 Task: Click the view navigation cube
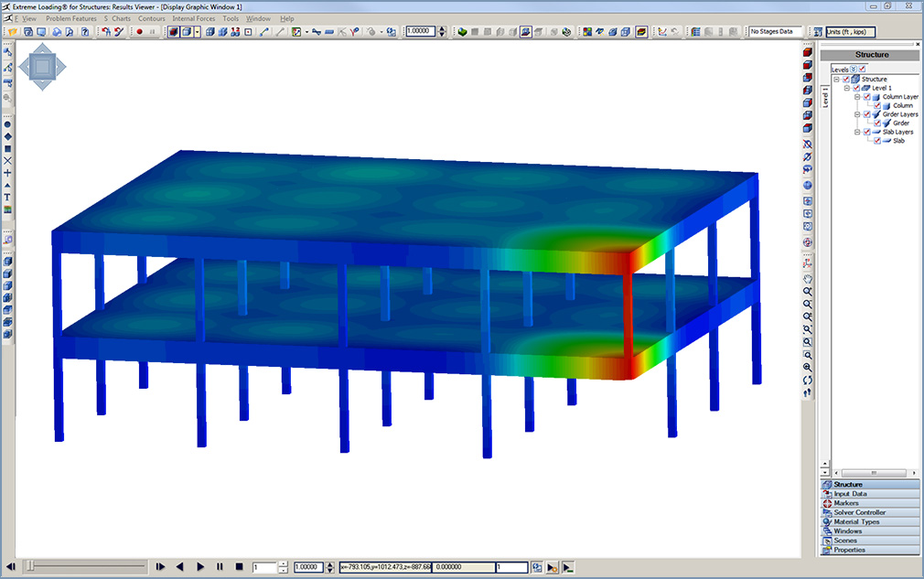tap(43, 66)
